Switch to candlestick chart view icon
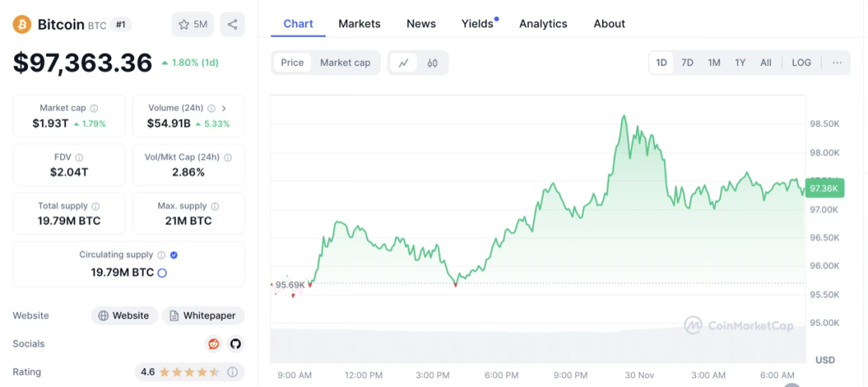This screenshot has width=868, height=387. click(432, 63)
